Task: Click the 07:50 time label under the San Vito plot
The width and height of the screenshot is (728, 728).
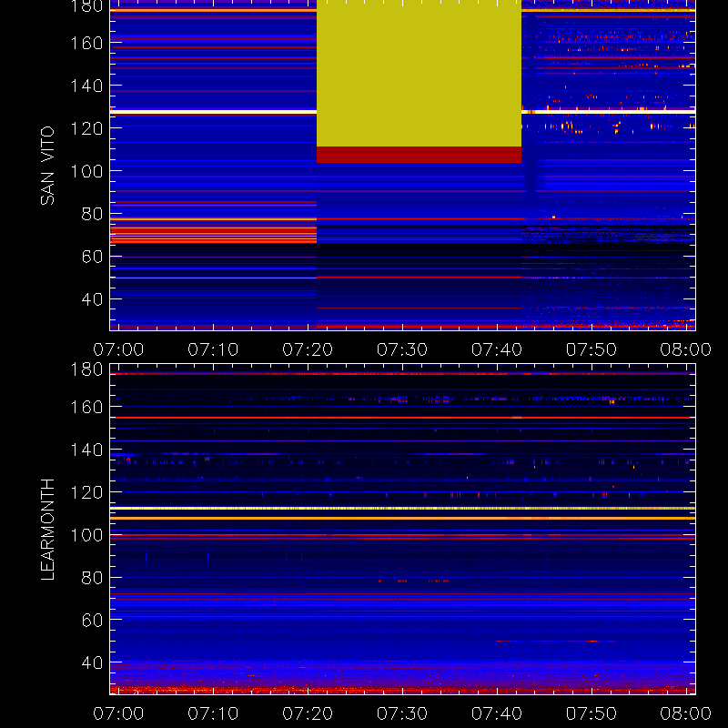Action: (591, 349)
